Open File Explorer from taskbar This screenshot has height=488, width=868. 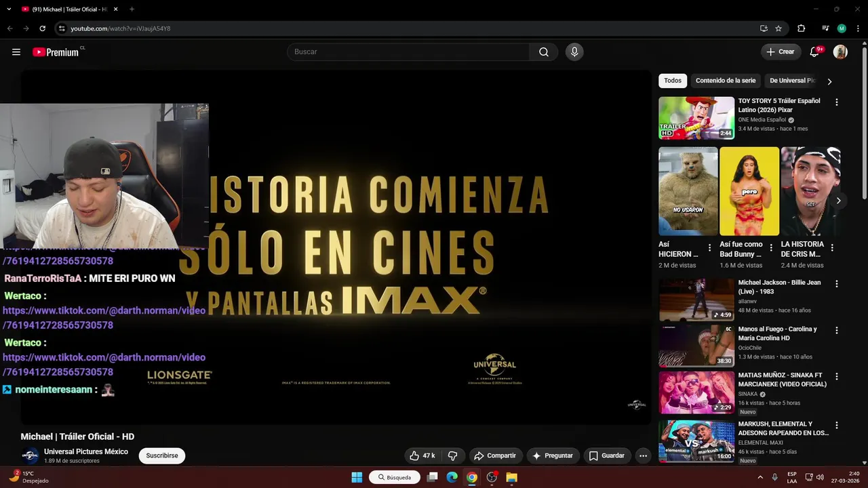click(x=511, y=477)
